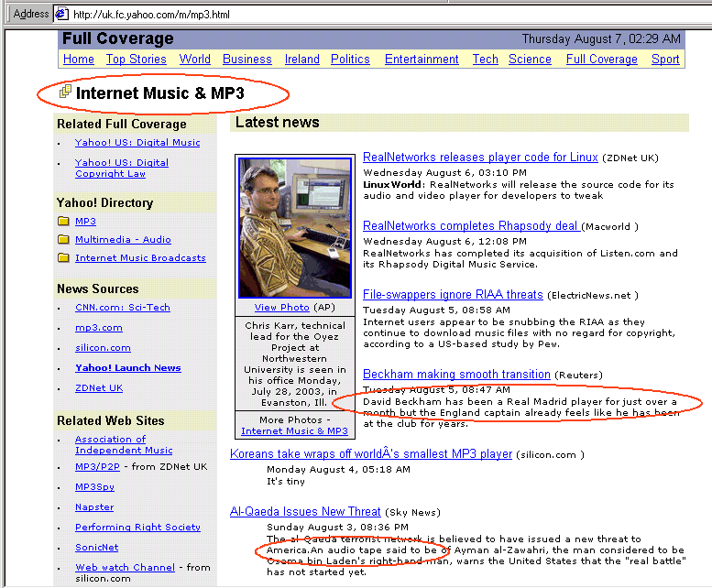Visit mp3.com news source
The height and width of the screenshot is (588, 712).
tap(99, 328)
